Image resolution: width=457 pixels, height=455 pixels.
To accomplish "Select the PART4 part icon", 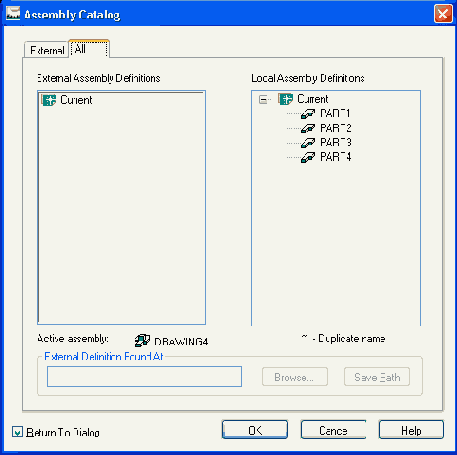I will (308, 157).
